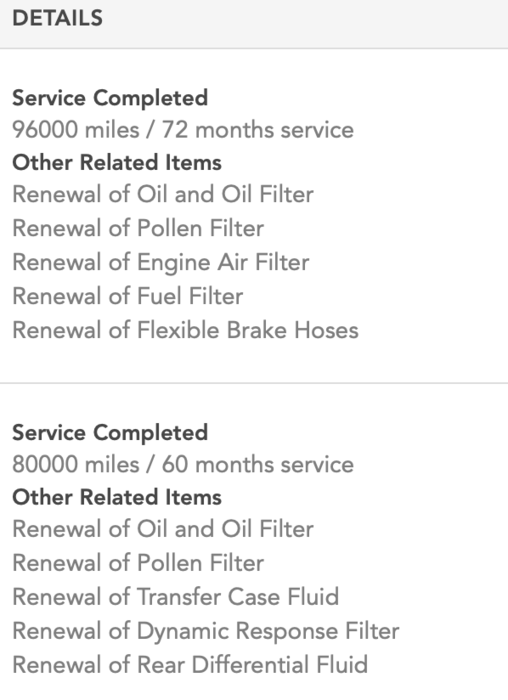Select Renewal of Flexible Brake Hoses

[x=185, y=330]
